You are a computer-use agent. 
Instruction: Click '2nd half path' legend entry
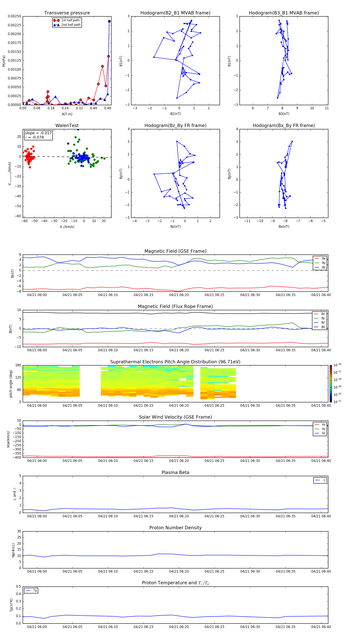pyautogui.click(x=67, y=25)
